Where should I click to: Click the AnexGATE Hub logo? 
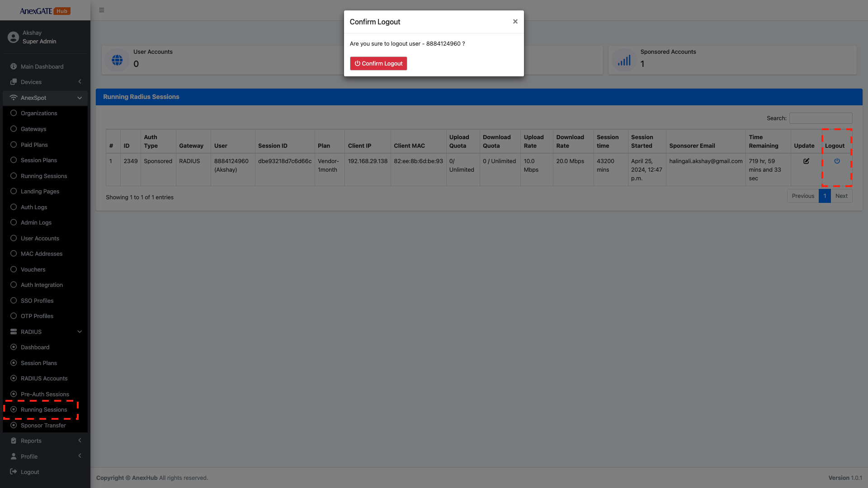pyautogui.click(x=45, y=11)
